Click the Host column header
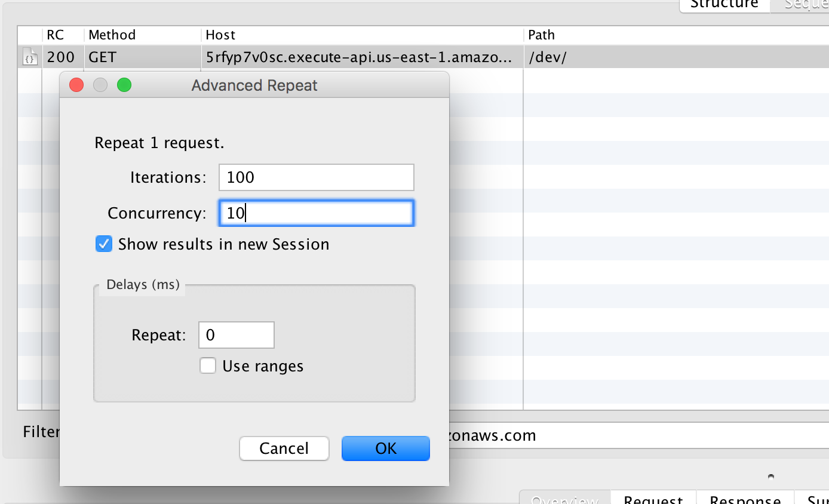The width and height of the screenshot is (829, 504). coord(221,35)
